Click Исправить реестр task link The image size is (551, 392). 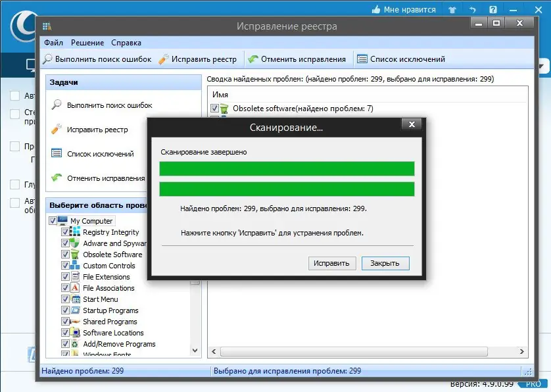pyautogui.click(x=97, y=130)
